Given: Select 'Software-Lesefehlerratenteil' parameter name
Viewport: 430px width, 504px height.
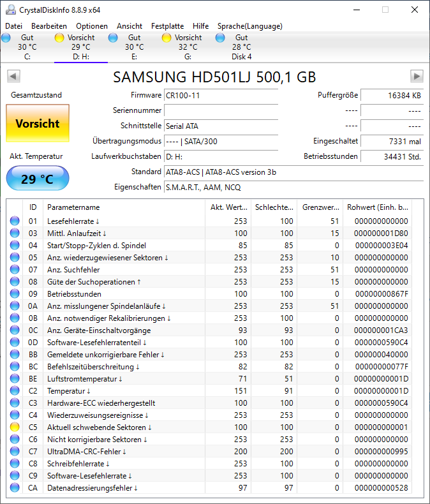Looking at the screenshot, I should point(96,343).
